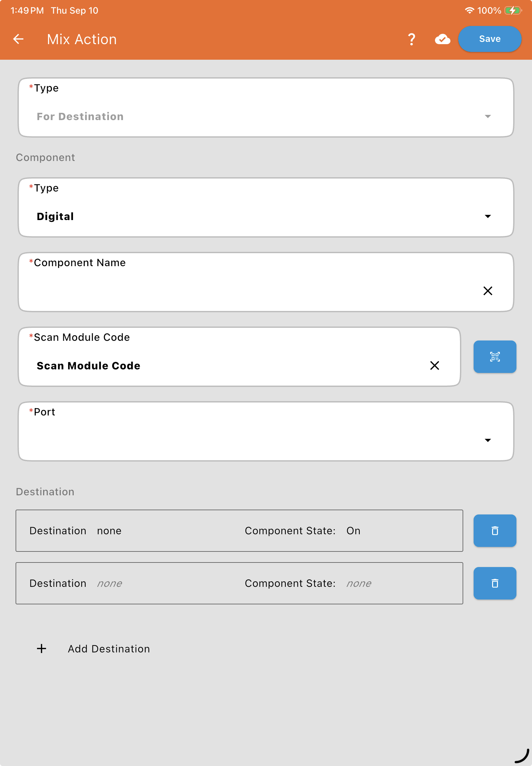Tap the Add Destination label
Screen dimensions: 532x766
tap(109, 649)
